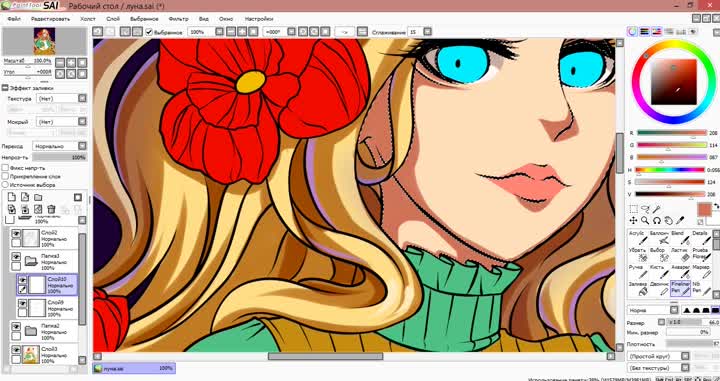Hide layer Слой9 using its eye
This screenshot has width=720, height=381.
pyautogui.click(x=22, y=303)
